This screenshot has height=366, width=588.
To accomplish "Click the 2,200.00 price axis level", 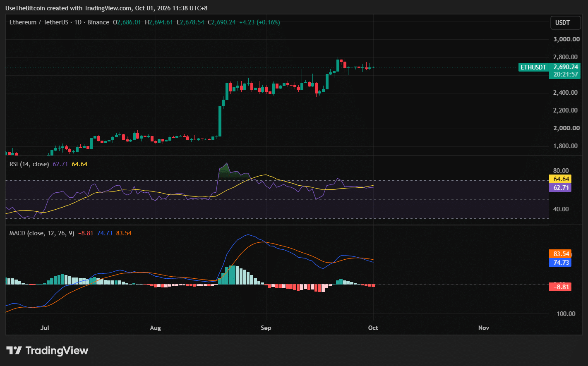I will 566,110.
